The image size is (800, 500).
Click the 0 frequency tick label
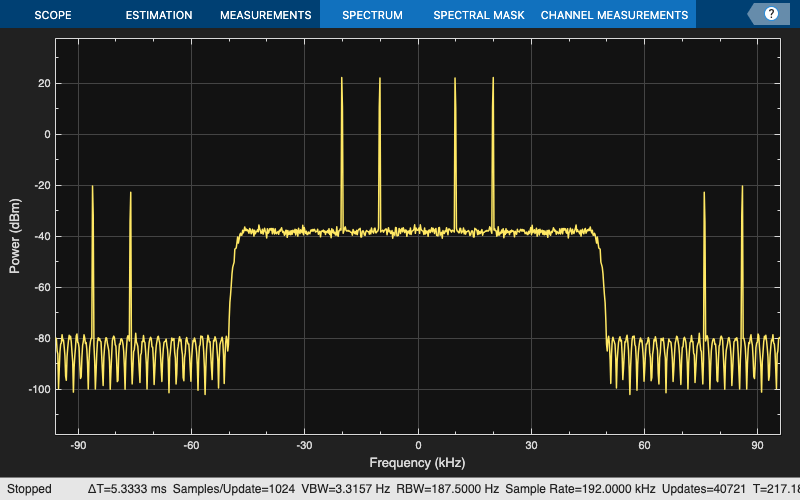click(418, 445)
